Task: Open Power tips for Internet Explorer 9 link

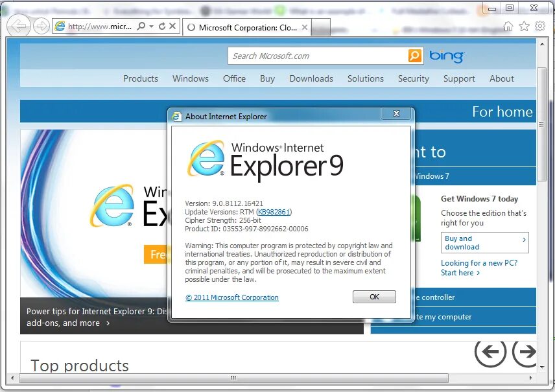Action: pyautogui.click(x=96, y=317)
